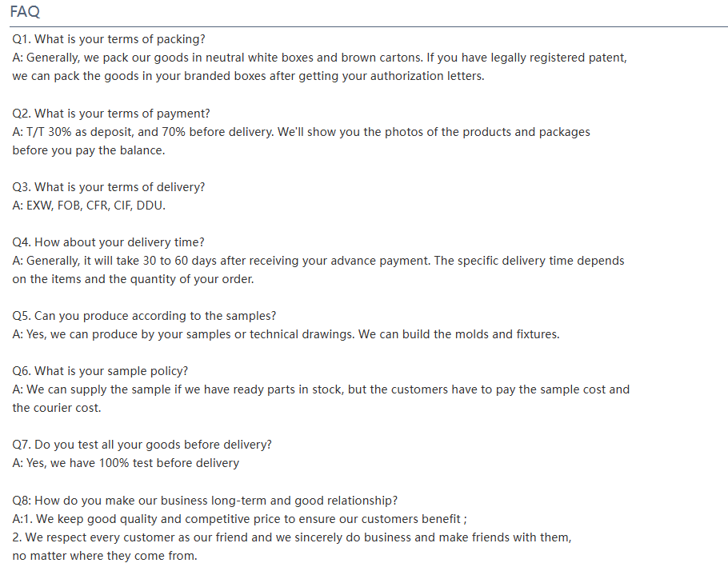The image size is (728, 563).
Task: Select the Q3 terms of delivery question
Action: [108, 187]
